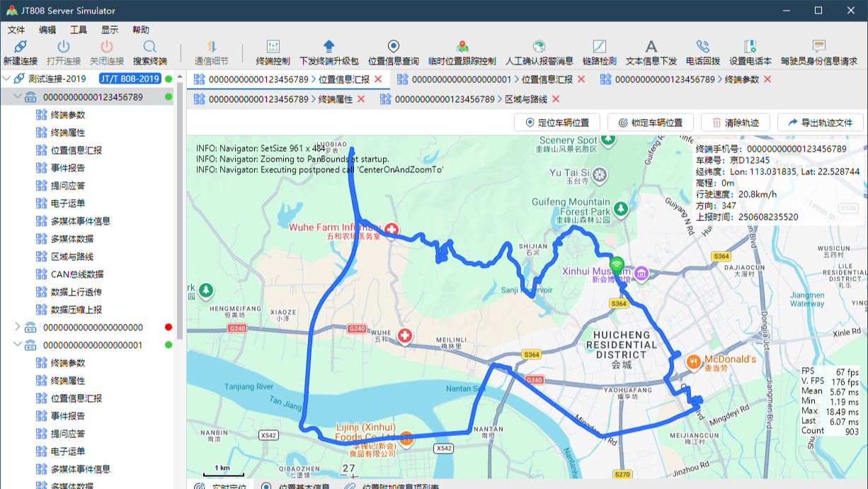Click the red cross hospital marker near WUHE
The height and width of the screenshot is (489, 868).
coord(405,335)
